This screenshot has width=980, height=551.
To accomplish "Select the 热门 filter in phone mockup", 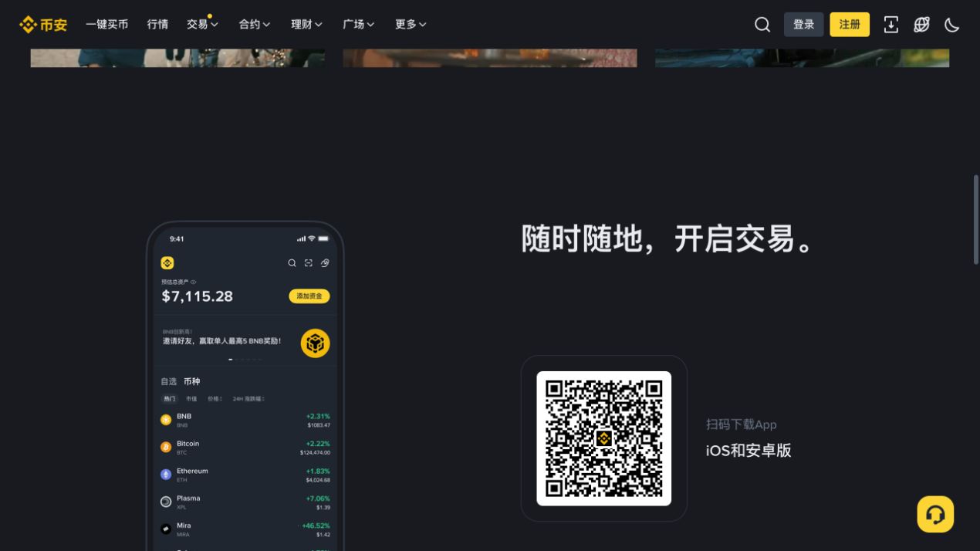I will click(x=169, y=399).
